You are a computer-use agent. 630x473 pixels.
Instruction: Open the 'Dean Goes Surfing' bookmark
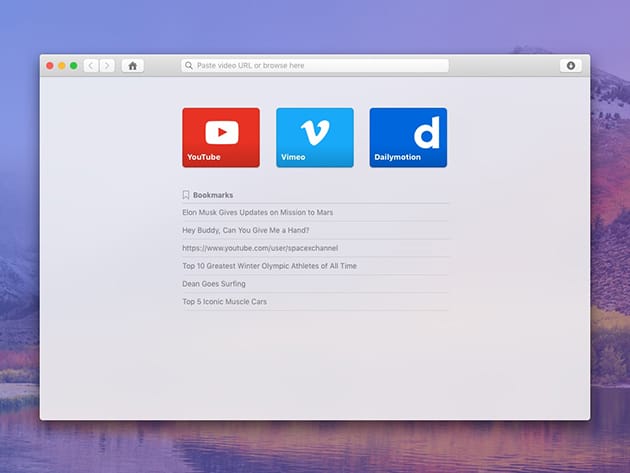point(214,284)
